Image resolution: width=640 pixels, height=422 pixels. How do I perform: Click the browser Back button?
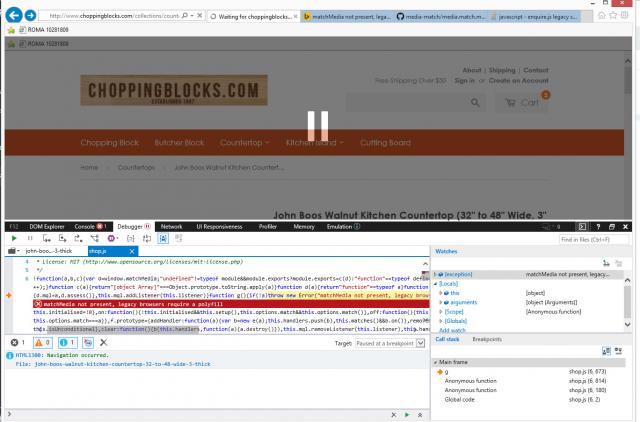[14, 16]
